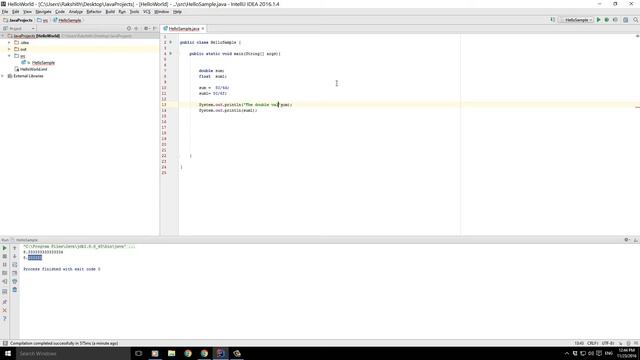Expand External Libraries node

click(3, 76)
